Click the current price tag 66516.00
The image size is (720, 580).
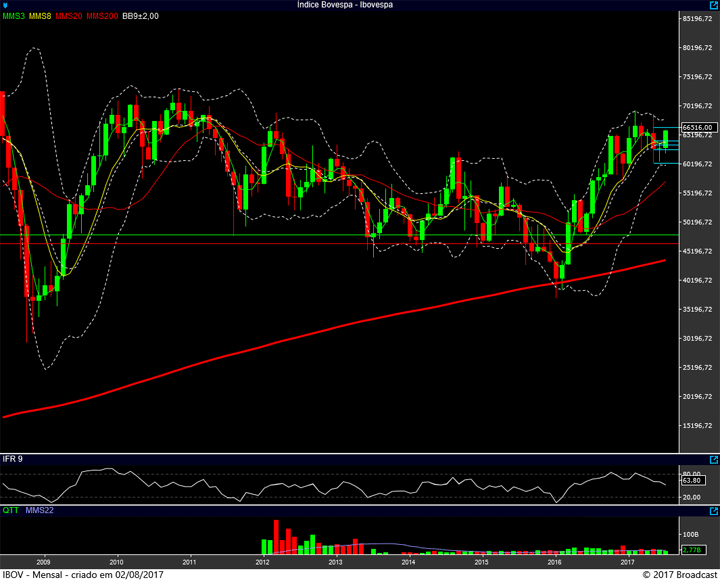click(x=695, y=128)
